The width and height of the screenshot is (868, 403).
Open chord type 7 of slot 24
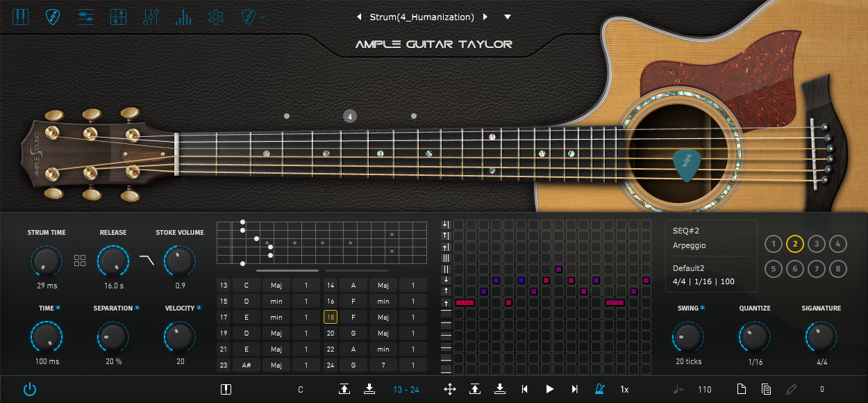pos(383,365)
